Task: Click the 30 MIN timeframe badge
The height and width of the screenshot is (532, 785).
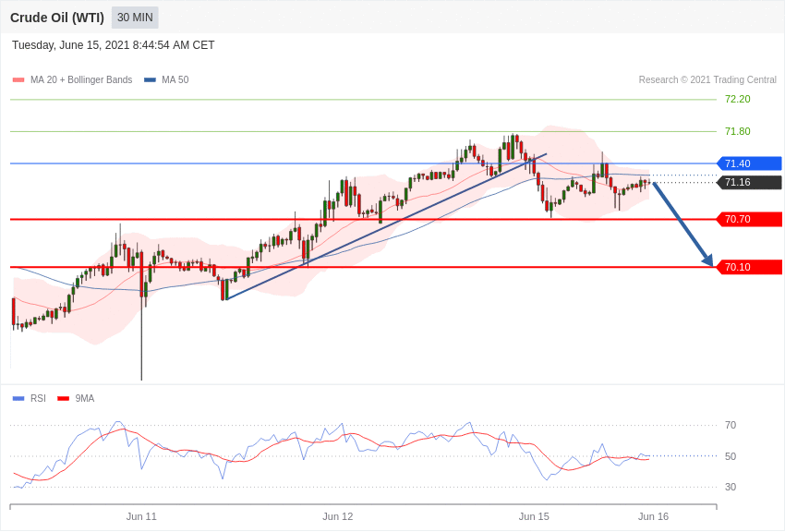Action: click(x=135, y=18)
